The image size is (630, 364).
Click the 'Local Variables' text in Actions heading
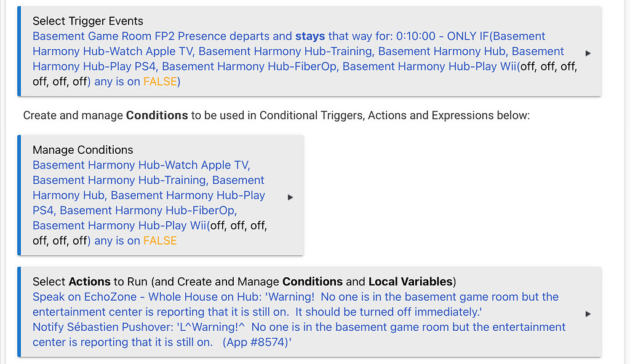410,282
